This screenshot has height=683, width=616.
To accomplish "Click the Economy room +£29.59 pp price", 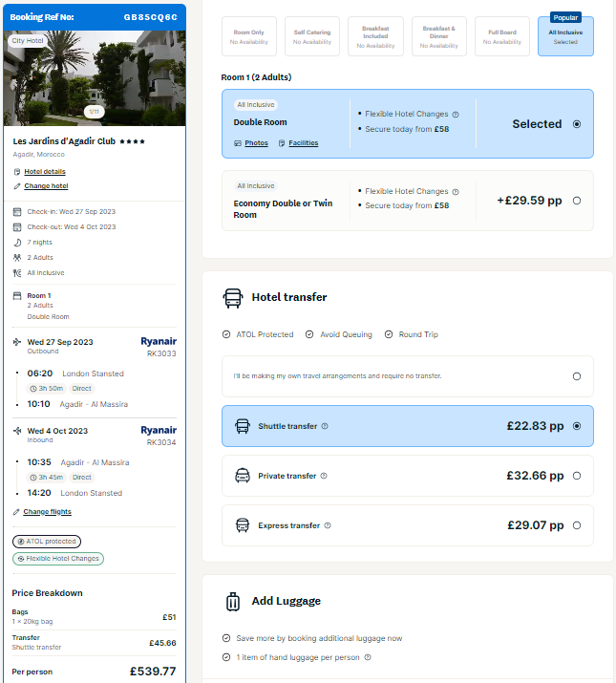I will [529, 201].
